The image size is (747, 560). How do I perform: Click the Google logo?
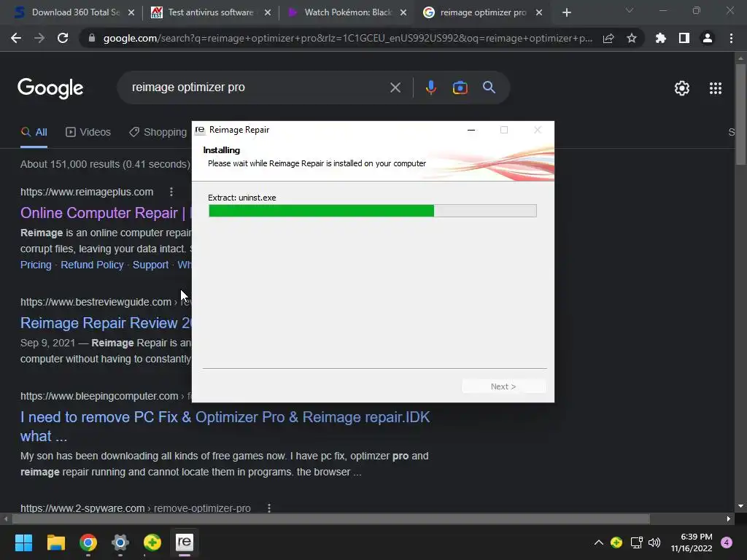(50, 88)
